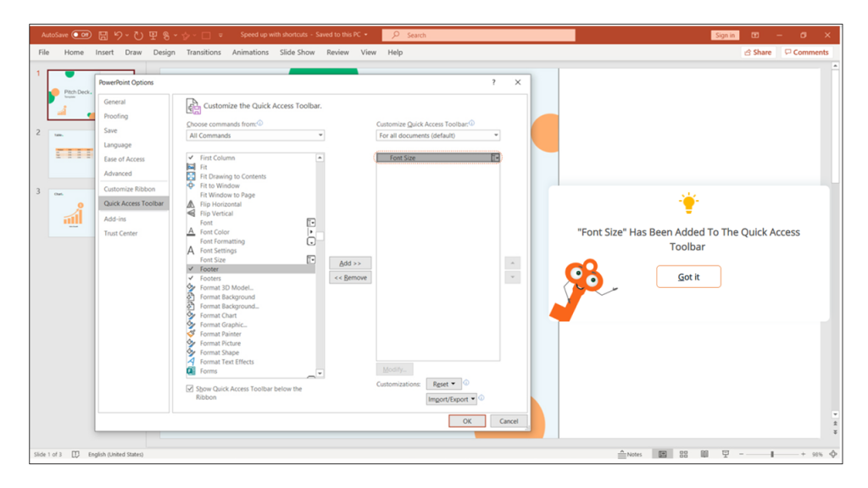The width and height of the screenshot is (868, 488).
Task: Select Customize Ribbon in the options sidebar
Action: pyautogui.click(x=130, y=188)
